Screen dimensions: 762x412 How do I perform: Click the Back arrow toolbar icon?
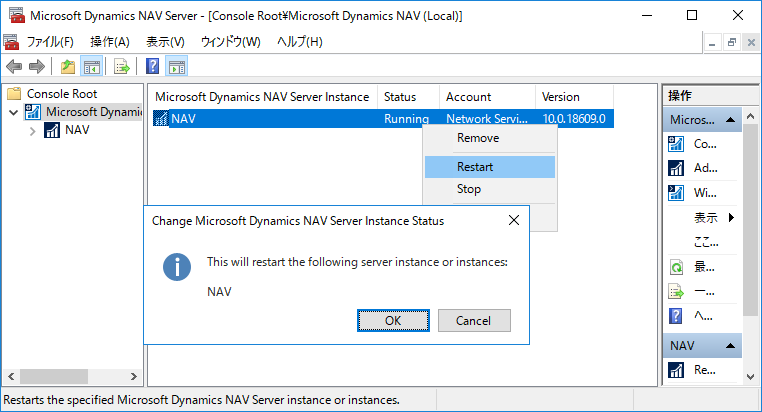point(14,66)
